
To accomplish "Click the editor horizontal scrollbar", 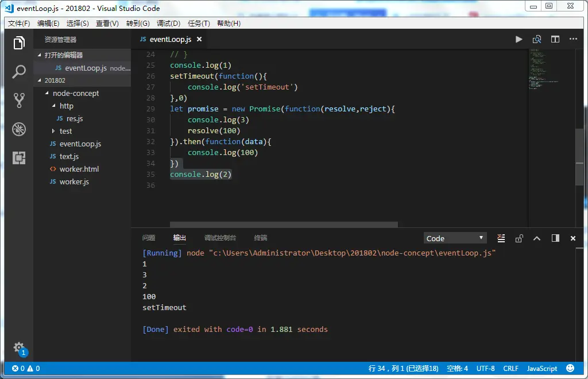I will click(x=284, y=225).
